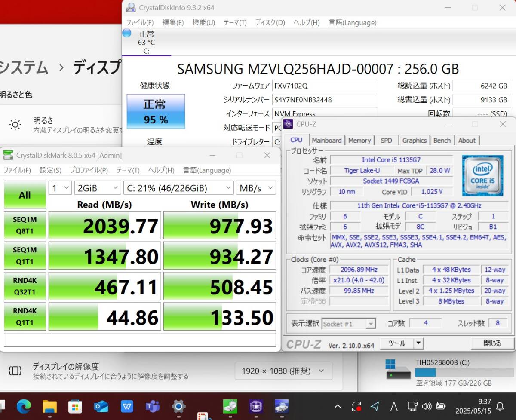Switch to the Mainboard tab in CPU-Z
The width and height of the screenshot is (516, 420).
point(327,140)
